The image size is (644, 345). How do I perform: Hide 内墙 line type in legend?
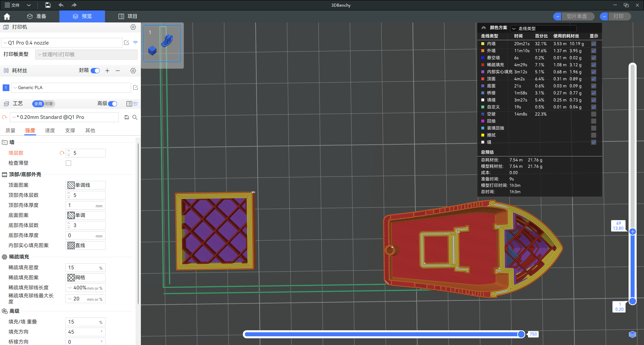(594, 44)
